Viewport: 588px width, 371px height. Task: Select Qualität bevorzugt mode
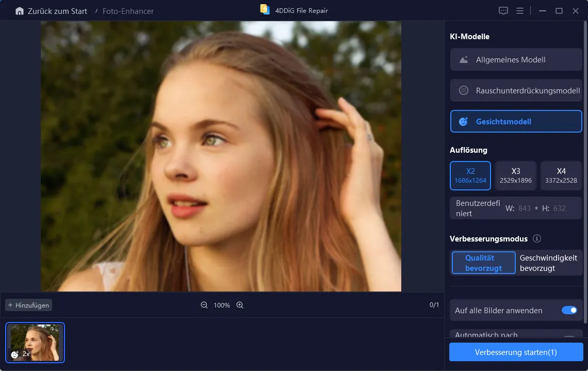483,262
